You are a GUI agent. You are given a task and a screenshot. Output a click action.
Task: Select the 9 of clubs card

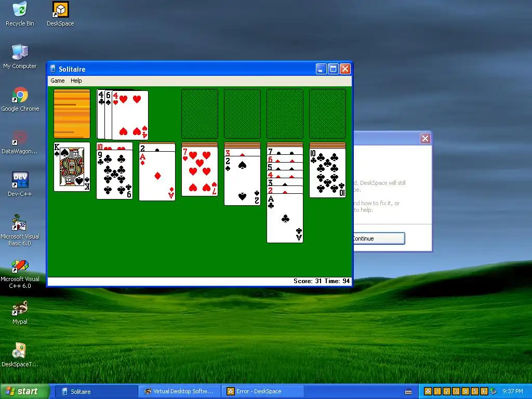(115, 175)
